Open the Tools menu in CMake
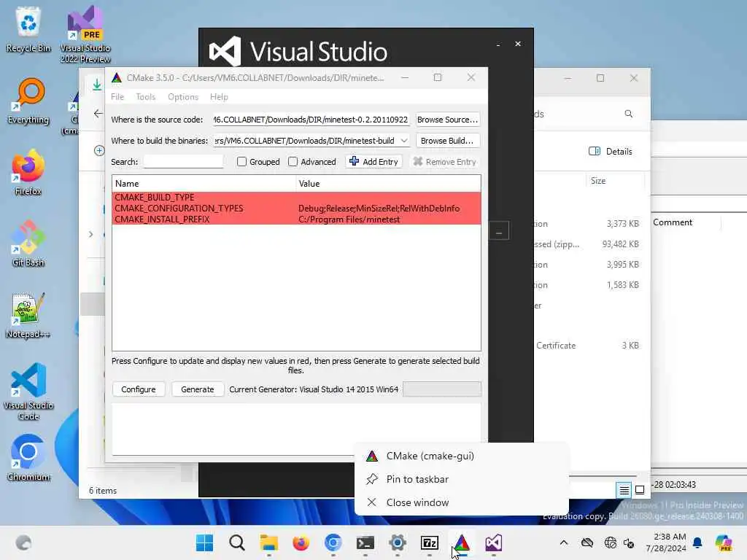Image resolution: width=747 pixels, height=560 pixels. click(x=145, y=97)
